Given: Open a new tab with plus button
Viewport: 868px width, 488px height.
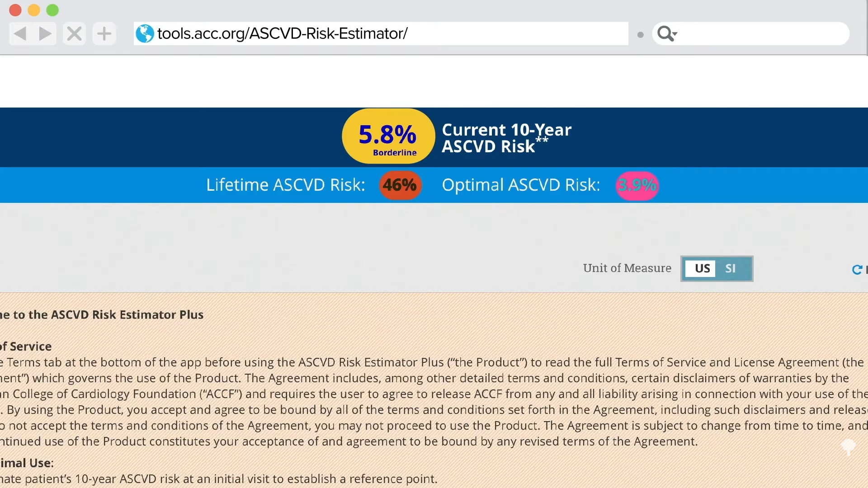Looking at the screenshot, I should pos(104,33).
